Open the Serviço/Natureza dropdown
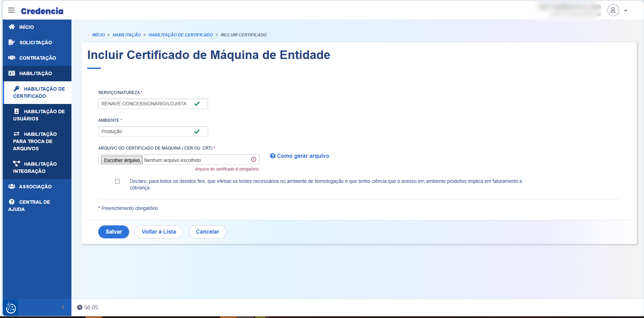 (x=153, y=104)
